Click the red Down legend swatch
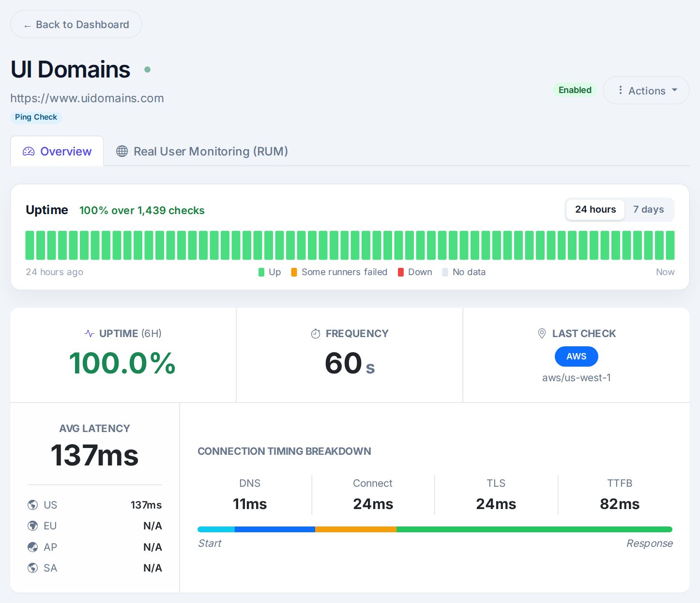700x603 pixels. pos(401,272)
